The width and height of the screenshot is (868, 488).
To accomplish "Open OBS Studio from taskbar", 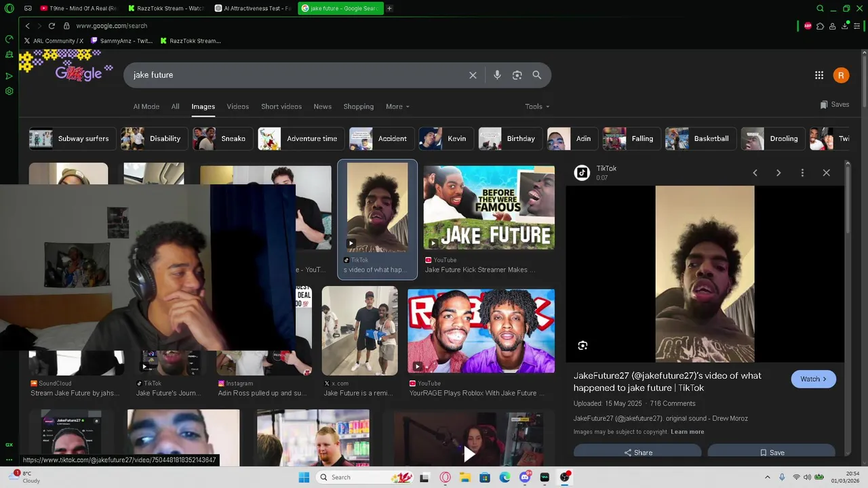I will point(565,477).
